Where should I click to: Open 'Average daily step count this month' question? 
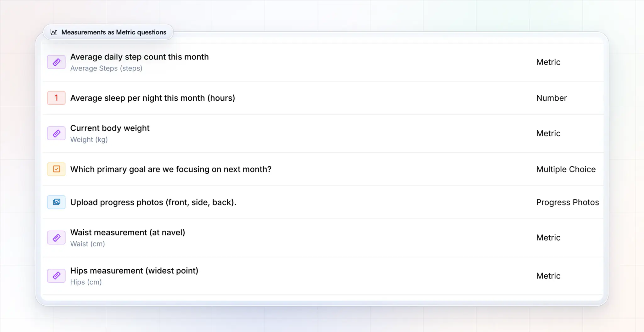(x=139, y=57)
